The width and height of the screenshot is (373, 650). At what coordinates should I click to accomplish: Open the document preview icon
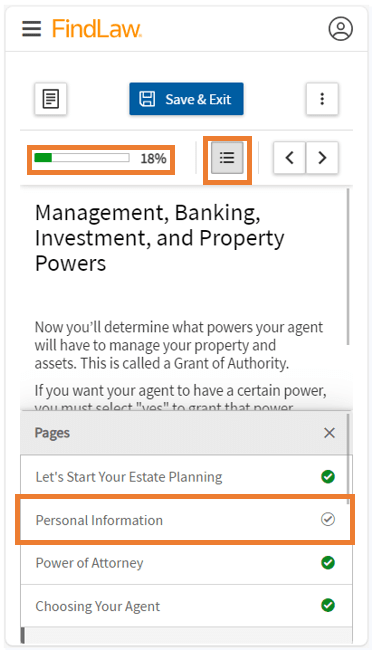click(x=51, y=99)
